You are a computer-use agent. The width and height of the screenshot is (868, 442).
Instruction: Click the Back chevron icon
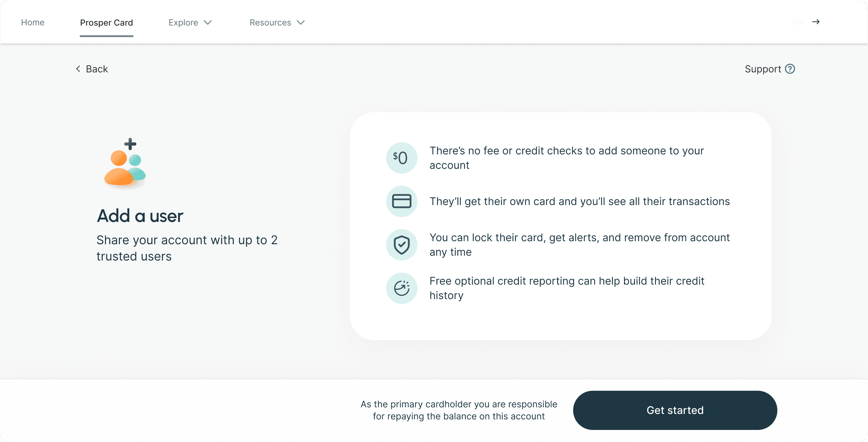point(78,69)
